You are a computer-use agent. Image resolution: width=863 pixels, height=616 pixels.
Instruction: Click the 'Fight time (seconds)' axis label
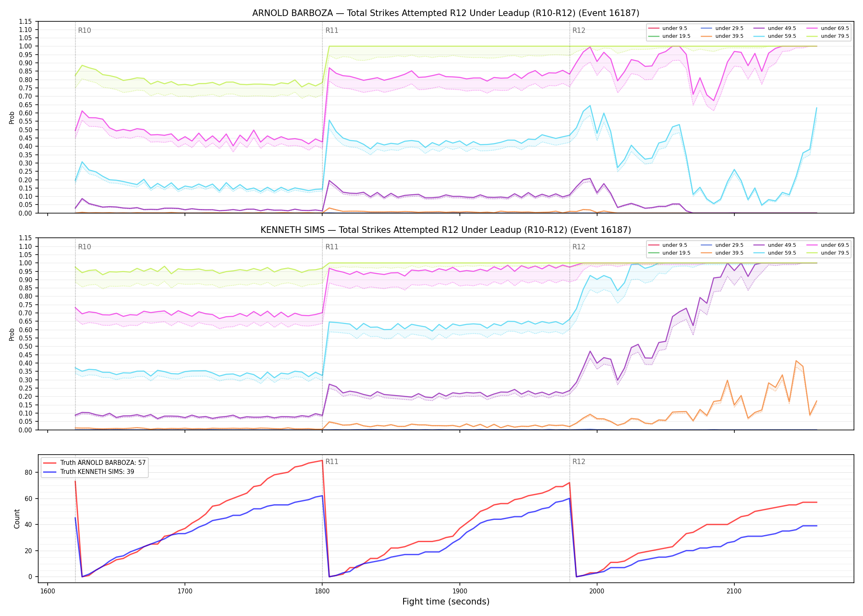coord(446,602)
